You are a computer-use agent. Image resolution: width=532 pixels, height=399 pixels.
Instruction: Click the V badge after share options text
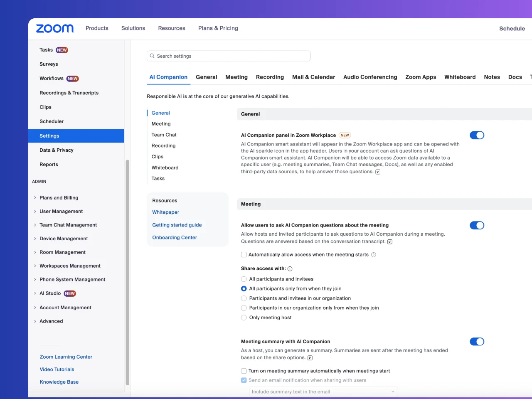(310, 358)
